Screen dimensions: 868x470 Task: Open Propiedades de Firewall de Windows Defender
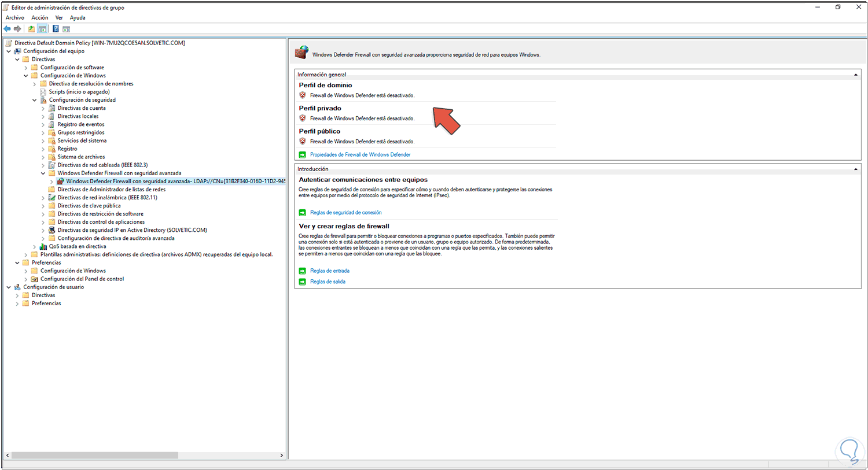pyautogui.click(x=360, y=154)
